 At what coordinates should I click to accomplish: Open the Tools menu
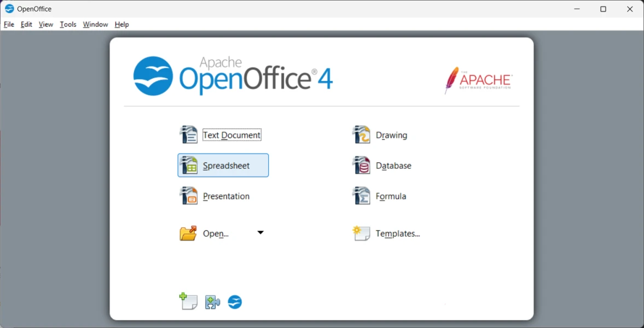[x=68, y=25]
